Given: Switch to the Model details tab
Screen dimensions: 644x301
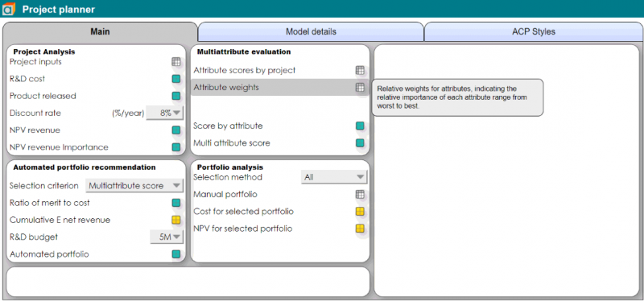Looking at the screenshot, I should [x=311, y=31].
